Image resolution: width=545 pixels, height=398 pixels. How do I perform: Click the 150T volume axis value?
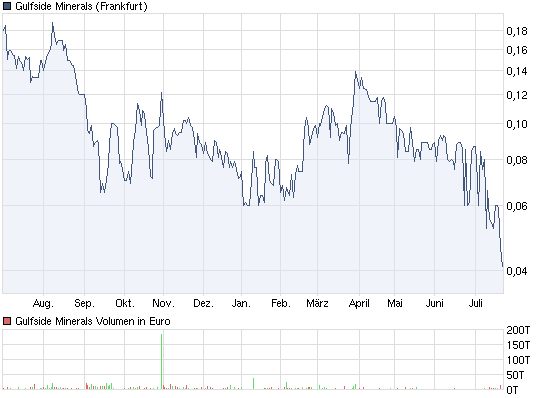click(x=518, y=345)
